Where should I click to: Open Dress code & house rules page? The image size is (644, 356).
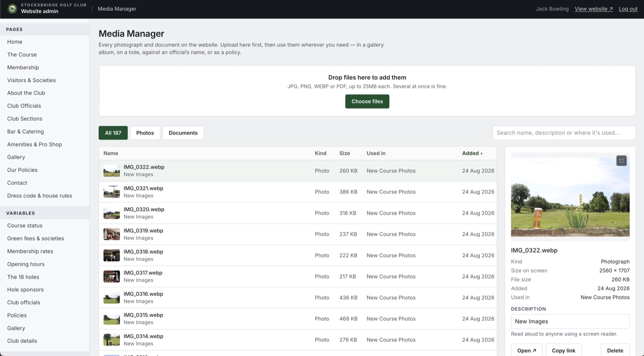coord(39,196)
